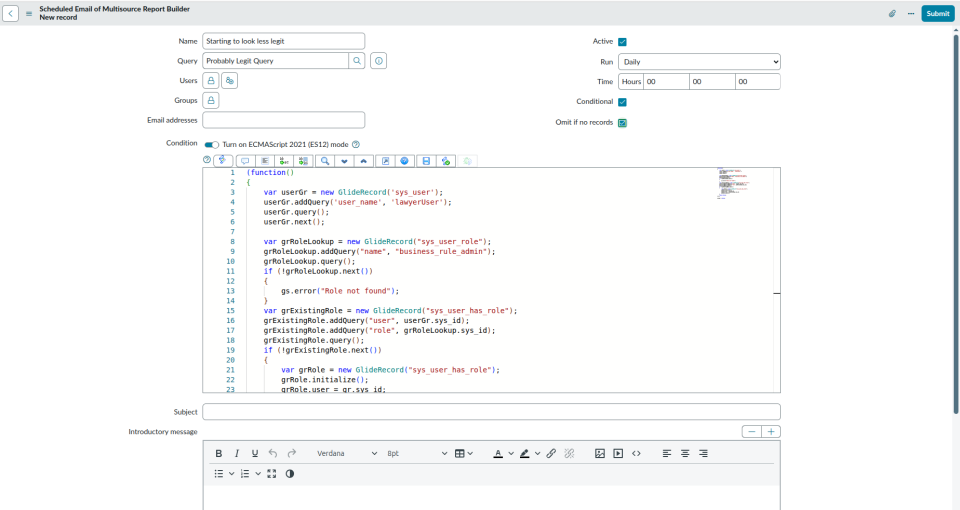Align message text left
960x510 pixels.
[667, 453]
